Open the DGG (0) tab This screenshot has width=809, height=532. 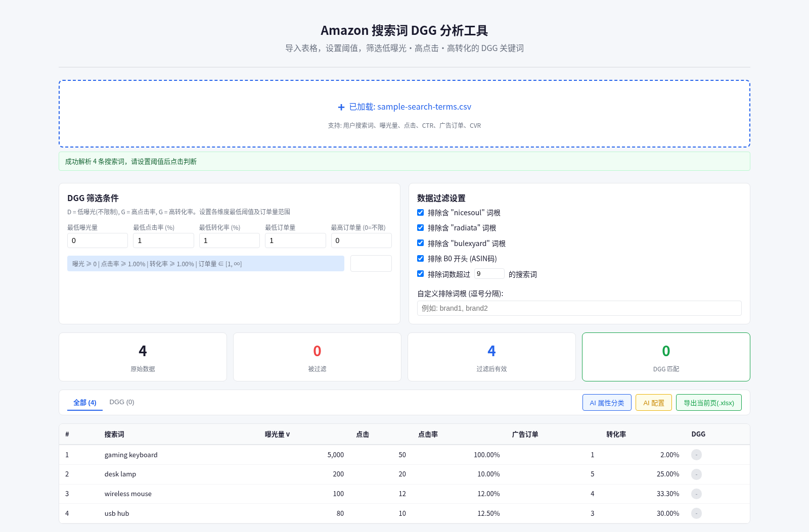click(122, 402)
